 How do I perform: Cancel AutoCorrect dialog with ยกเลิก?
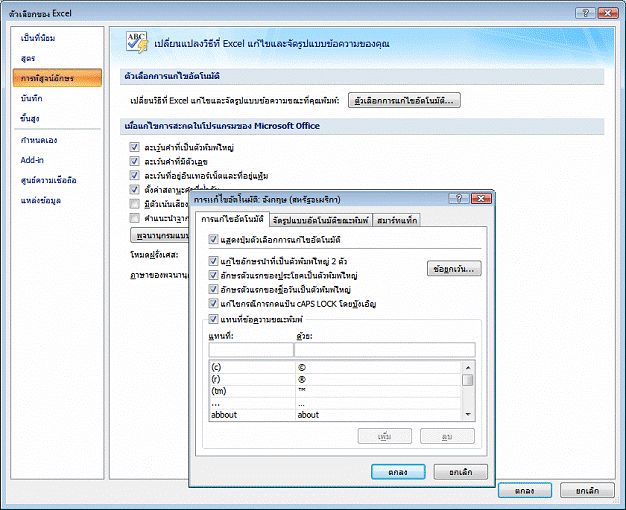[x=460, y=472]
